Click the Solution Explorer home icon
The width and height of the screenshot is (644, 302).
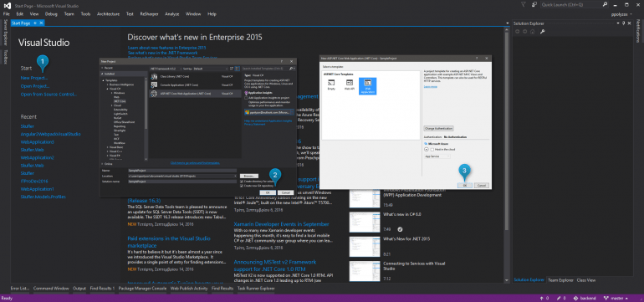(532, 32)
